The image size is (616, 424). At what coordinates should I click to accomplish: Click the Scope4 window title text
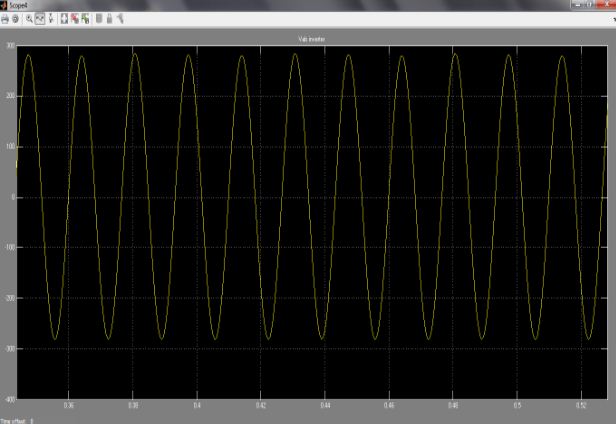point(18,6)
